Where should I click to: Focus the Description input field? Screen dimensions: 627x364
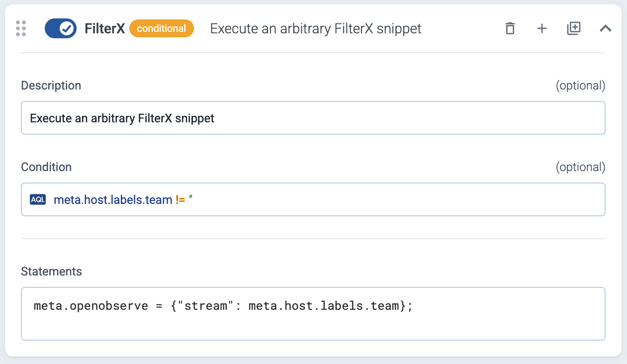[313, 118]
